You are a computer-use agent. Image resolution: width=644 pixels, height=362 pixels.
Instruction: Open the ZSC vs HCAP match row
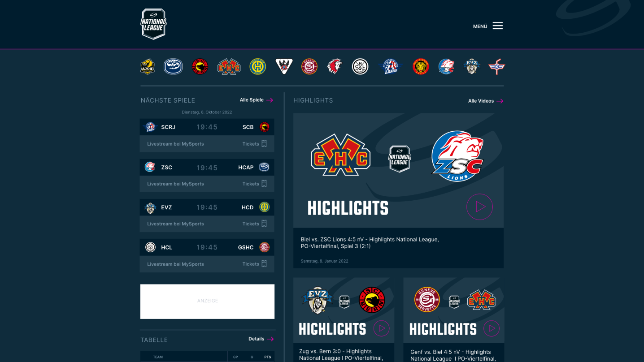click(x=207, y=167)
